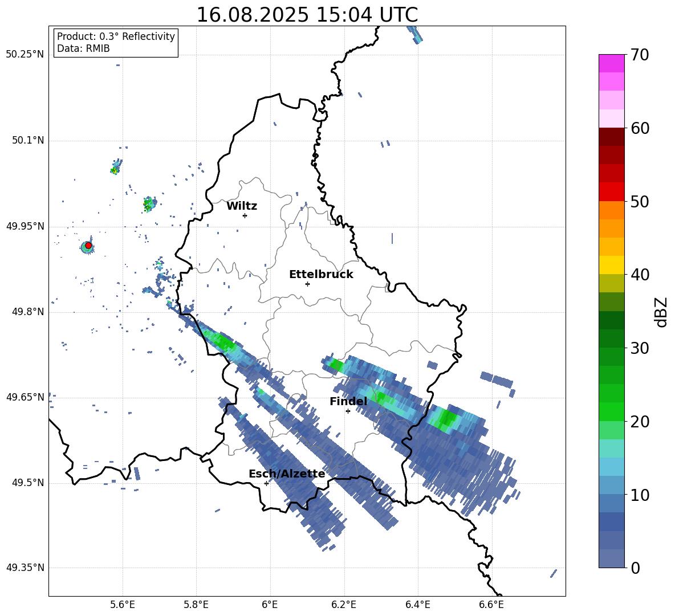675x616 pixels.
Task: Click the 49.95°N latitude label
Action: pyautogui.click(x=25, y=226)
